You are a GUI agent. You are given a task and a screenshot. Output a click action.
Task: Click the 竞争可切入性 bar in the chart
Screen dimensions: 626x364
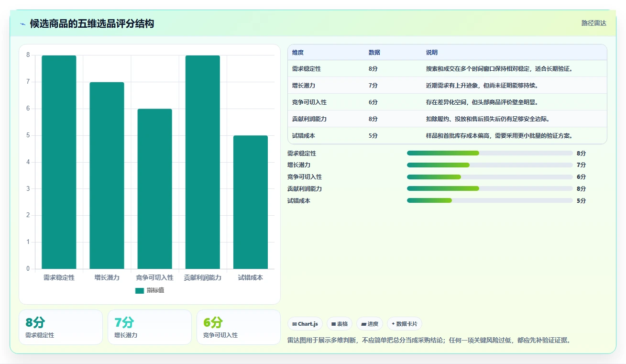(x=154, y=189)
